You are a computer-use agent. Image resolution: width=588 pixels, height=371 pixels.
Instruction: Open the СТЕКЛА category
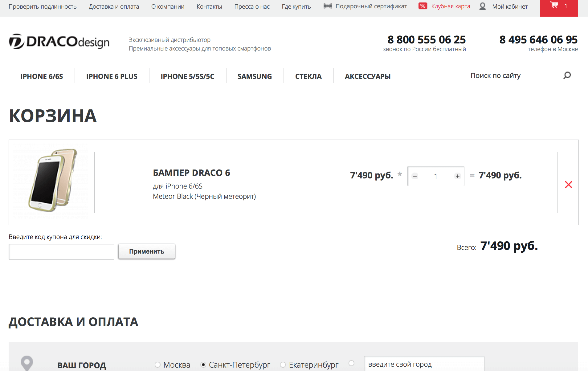308,76
